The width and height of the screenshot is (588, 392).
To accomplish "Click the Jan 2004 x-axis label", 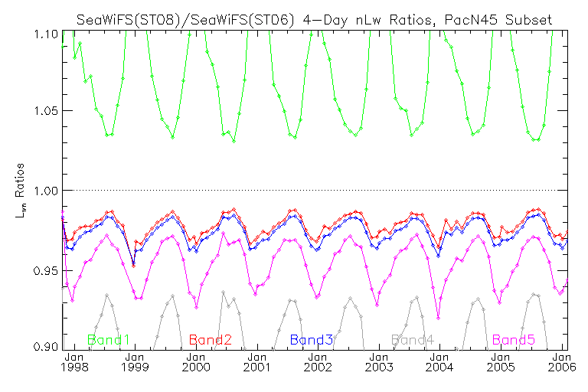I will 439,362.
